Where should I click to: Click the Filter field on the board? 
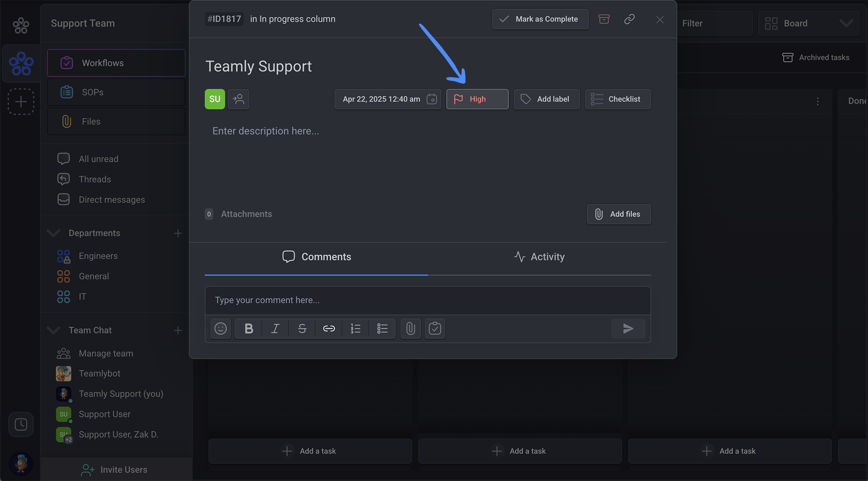714,23
